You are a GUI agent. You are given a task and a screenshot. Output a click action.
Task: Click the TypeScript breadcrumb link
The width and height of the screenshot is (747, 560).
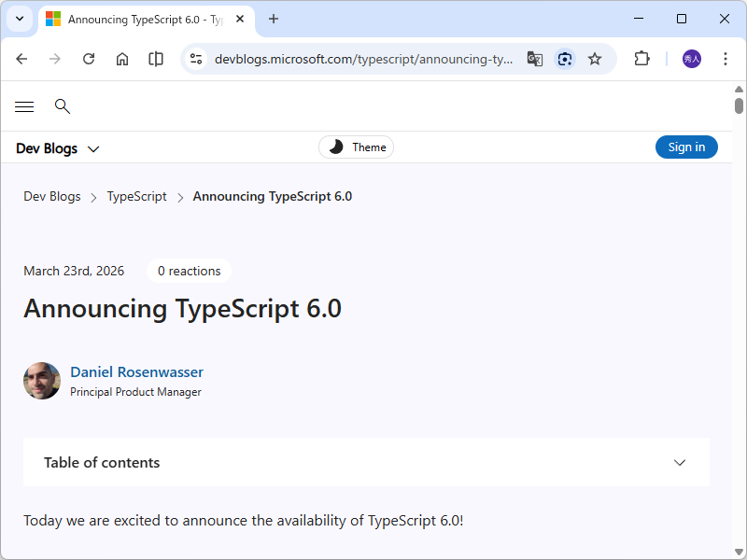[x=136, y=197]
